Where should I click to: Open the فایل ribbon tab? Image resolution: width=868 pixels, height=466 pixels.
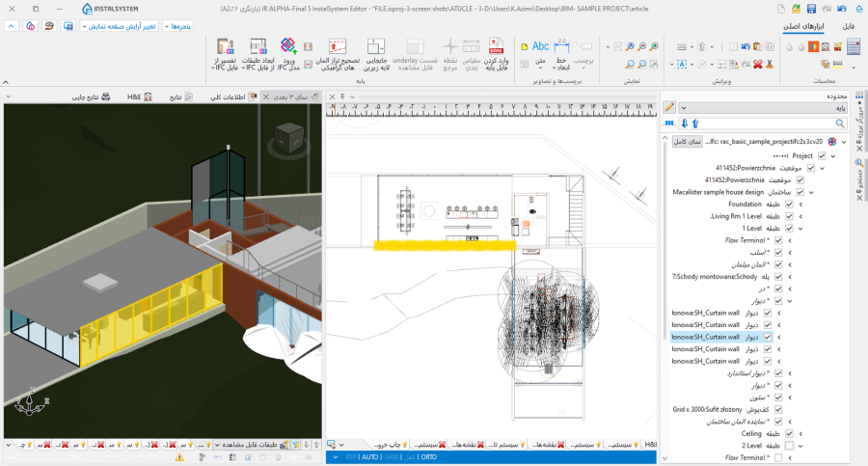847,26
